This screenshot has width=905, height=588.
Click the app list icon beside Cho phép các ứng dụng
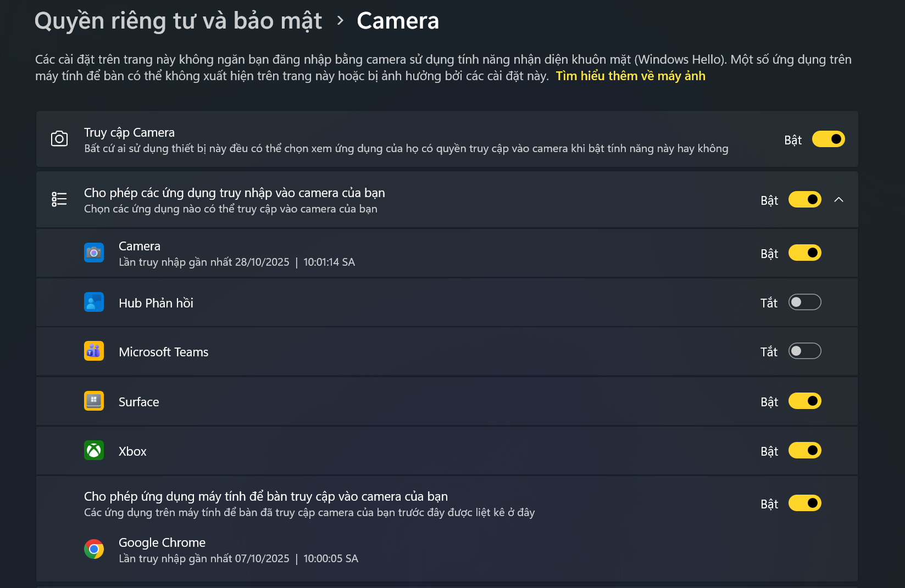coord(59,199)
